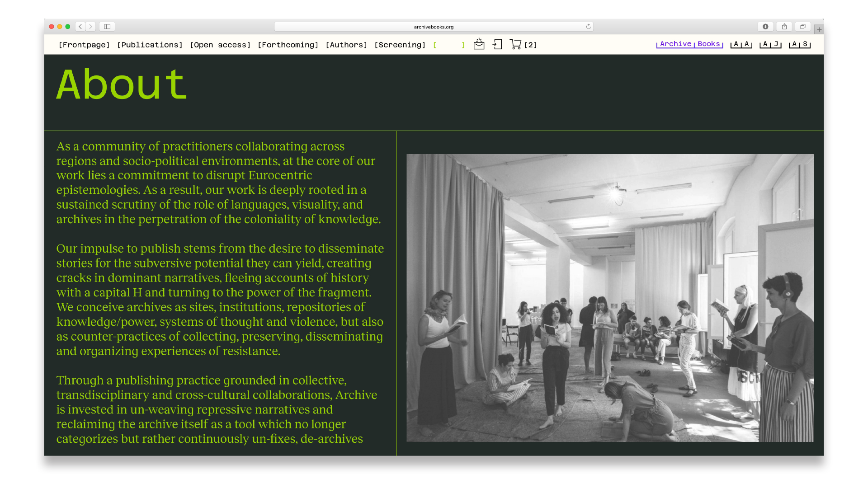Add a new tab with the plus button

819,29
